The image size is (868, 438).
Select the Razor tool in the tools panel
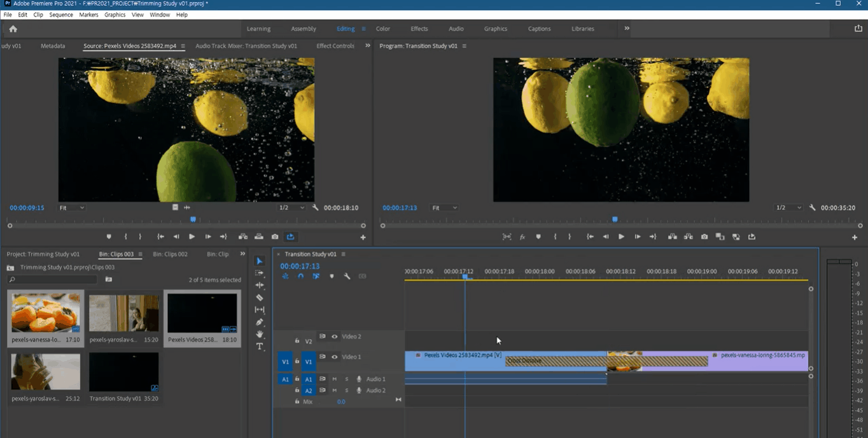click(x=260, y=298)
